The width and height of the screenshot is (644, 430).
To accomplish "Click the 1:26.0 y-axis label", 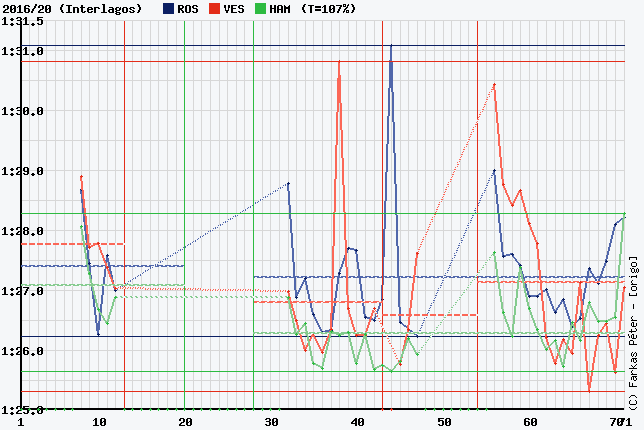I will pyautogui.click(x=23, y=351).
